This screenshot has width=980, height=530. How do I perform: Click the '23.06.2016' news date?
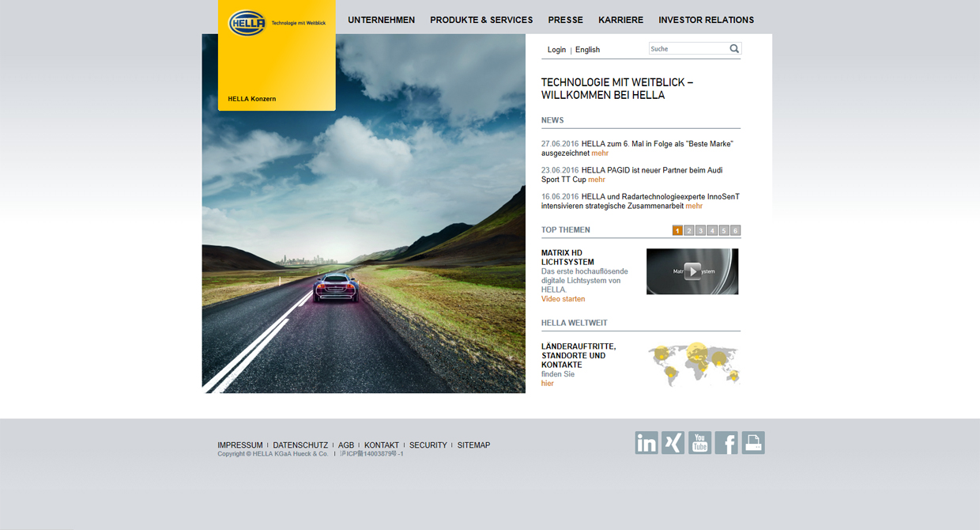[560, 170]
